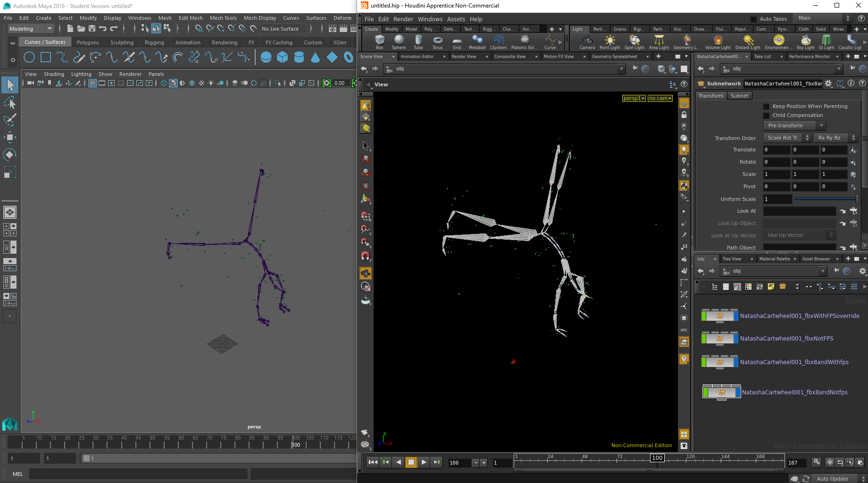This screenshot has width=868, height=483.
Task: Open the Pre-transform dropdown
Action: click(x=794, y=125)
